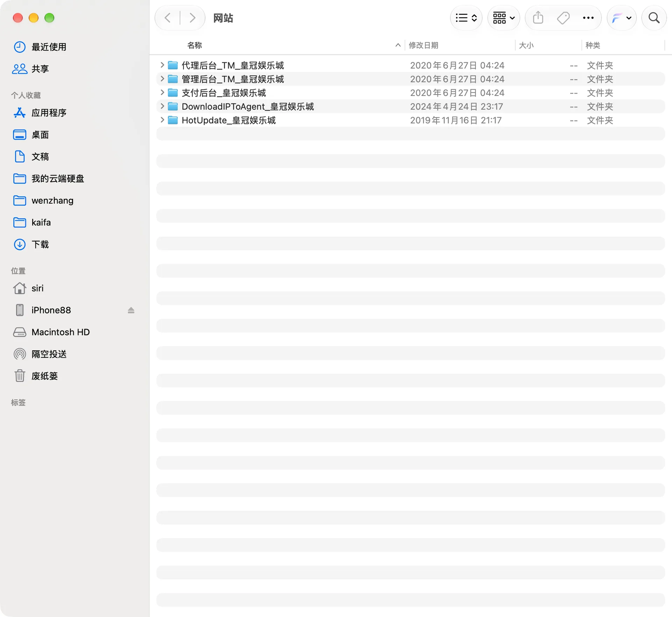Click the 个人收藏 sidebar section heading
Screen dimensions: 672x617
coord(26,95)
